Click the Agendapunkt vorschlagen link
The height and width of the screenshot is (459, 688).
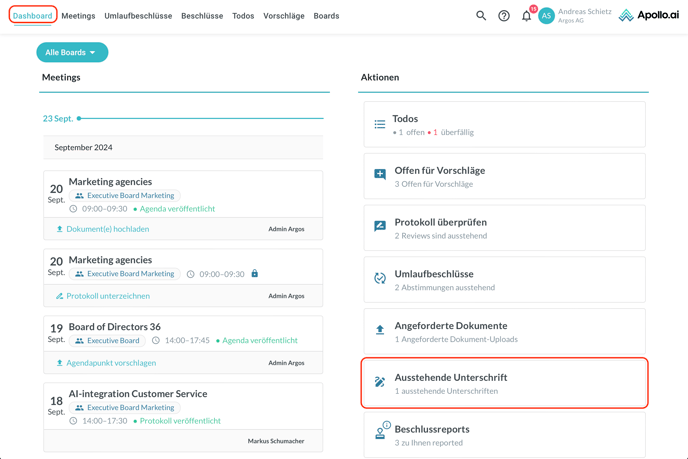(x=111, y=363)
